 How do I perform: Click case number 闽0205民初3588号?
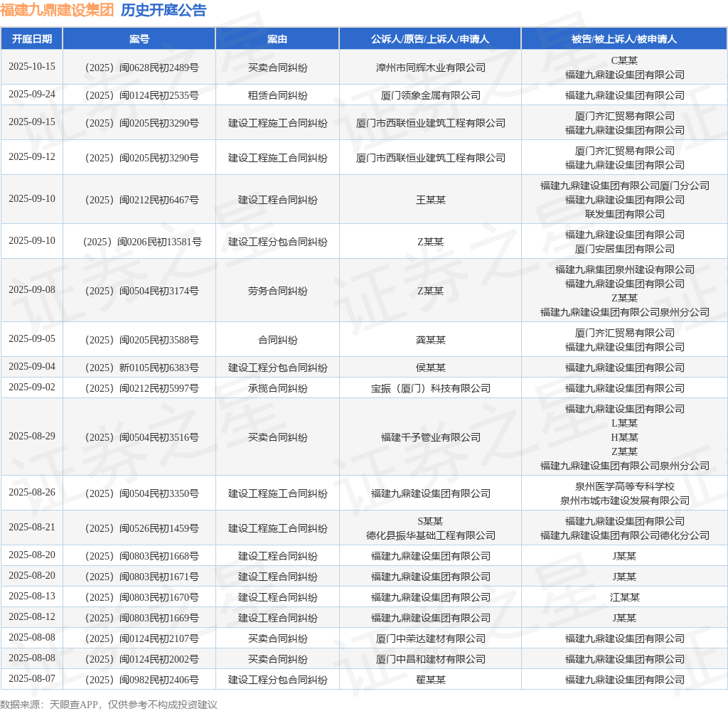click(142, 341)
